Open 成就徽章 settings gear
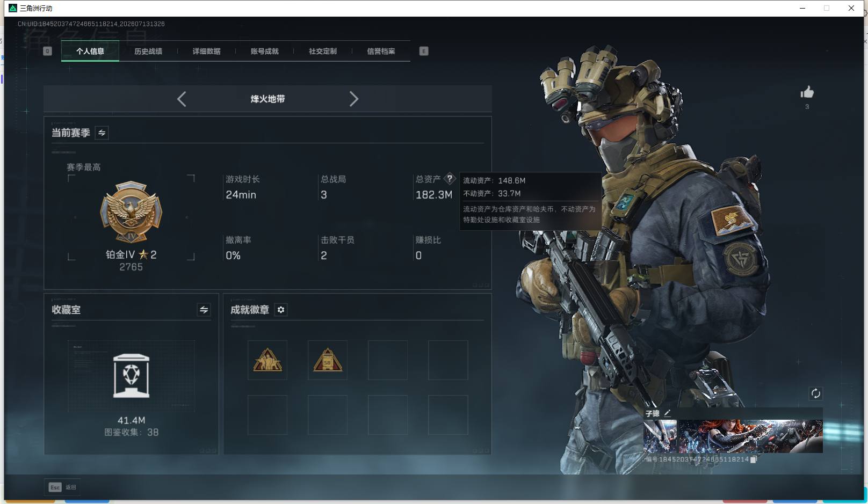The height and width of the screenshot is (504, 868). (x=281, y=310)
